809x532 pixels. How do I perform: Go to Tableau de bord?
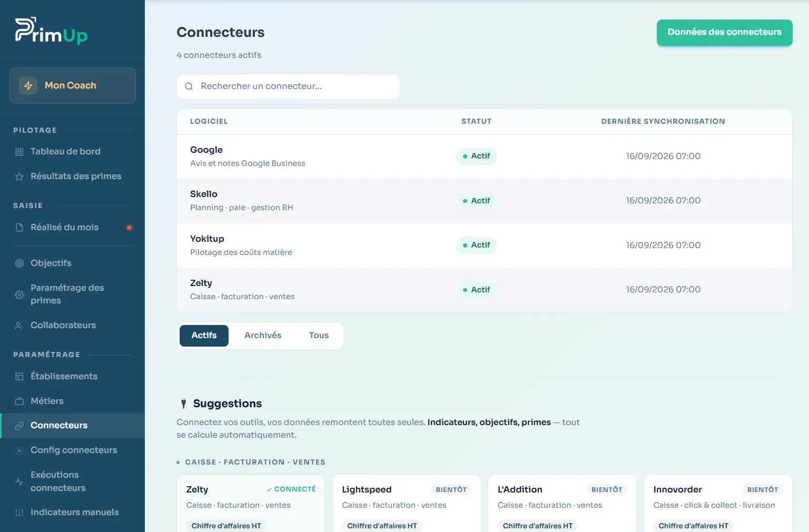(x=72, y=152)
